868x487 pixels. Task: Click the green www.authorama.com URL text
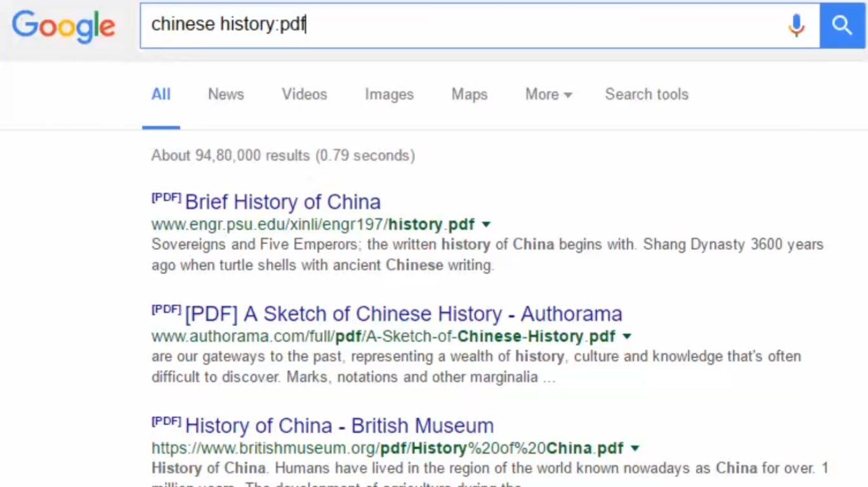(x=383, y=336)
